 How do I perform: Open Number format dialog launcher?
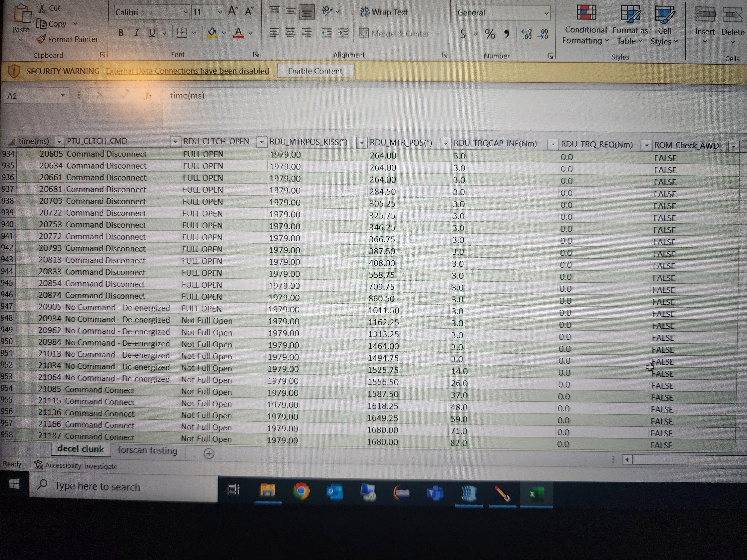click(550, 56)
